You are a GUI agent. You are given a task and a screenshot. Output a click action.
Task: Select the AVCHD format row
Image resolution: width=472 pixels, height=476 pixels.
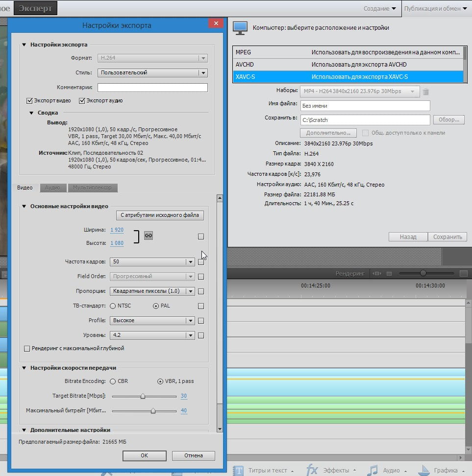click(x=348, y=65)
